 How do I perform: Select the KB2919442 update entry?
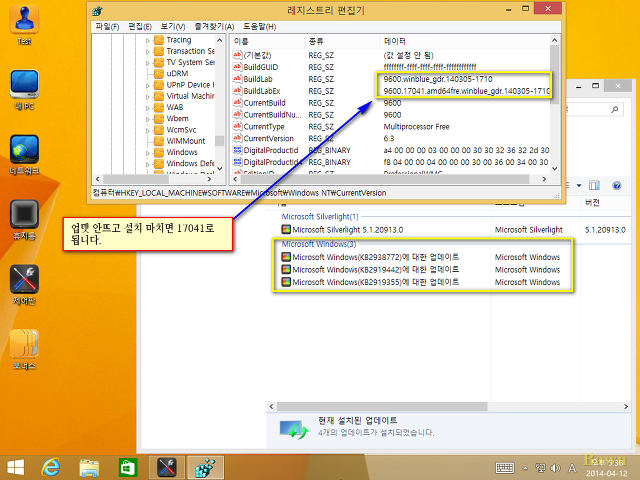[370, 270]
